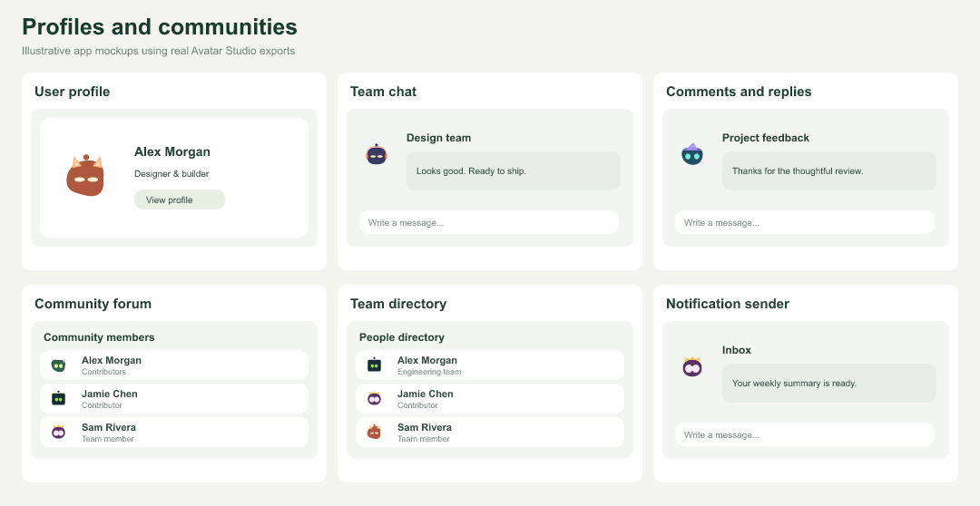This screenshot has height=506, width=980.
Task: Click the Design team robot avatar
Action: [x=377, y=153]
